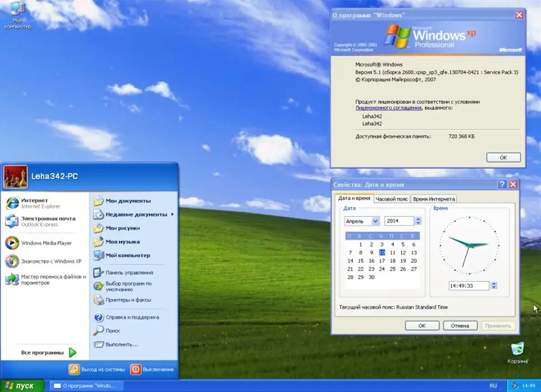Click the year field showing 2014
Image resolution: width=541 pixels, height=392 pixels.
399,221
